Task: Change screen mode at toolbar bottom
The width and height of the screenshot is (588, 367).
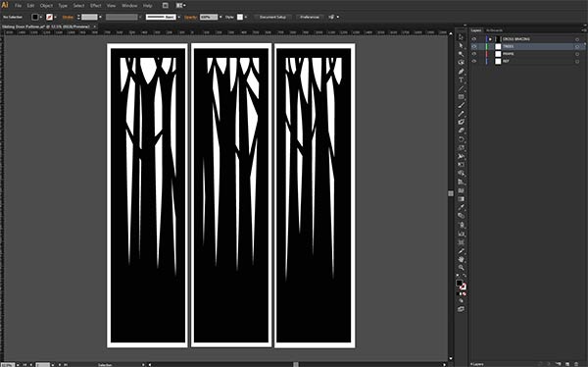Action: [461, 309]
